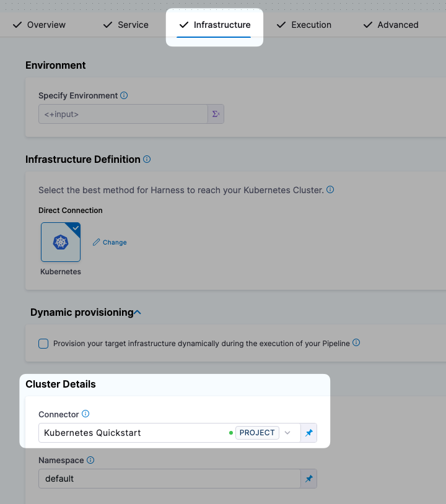This screenshot has height=504, width=446.
Task: Switch to the Overview tab
Action: pos(39,25)
